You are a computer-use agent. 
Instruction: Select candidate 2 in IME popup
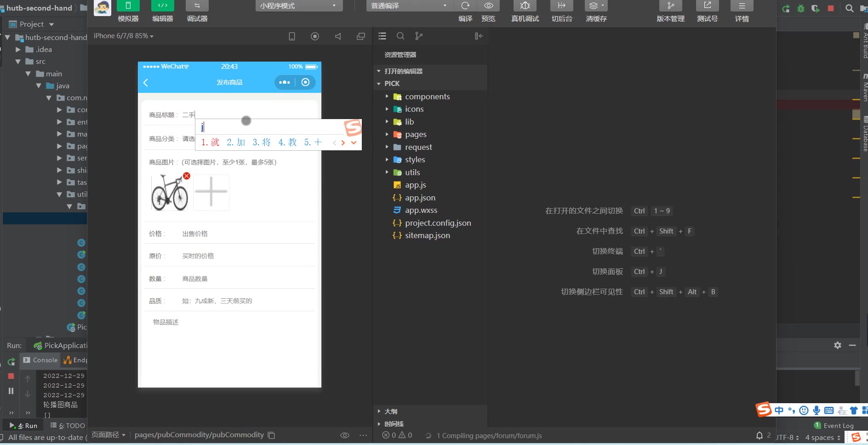[x=236, y=143]
